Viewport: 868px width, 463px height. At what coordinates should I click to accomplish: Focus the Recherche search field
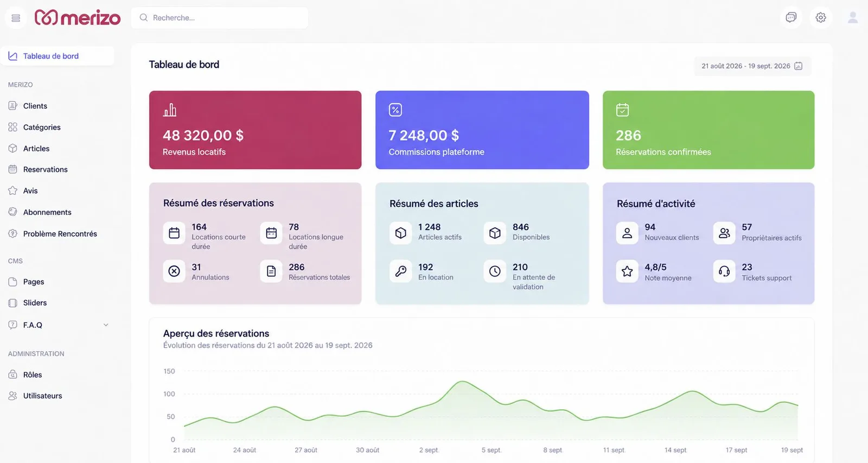click(x=220, y=18)
